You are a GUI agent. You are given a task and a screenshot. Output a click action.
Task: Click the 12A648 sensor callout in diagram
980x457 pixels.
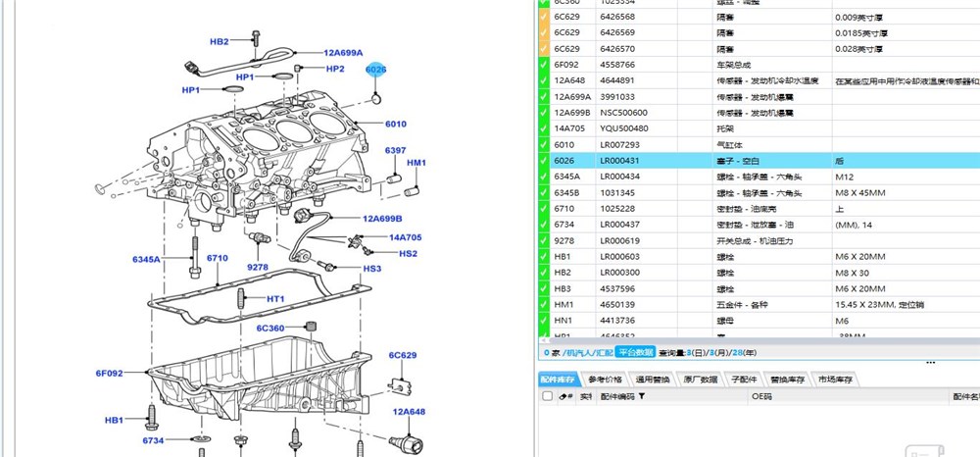coord(409,412)
